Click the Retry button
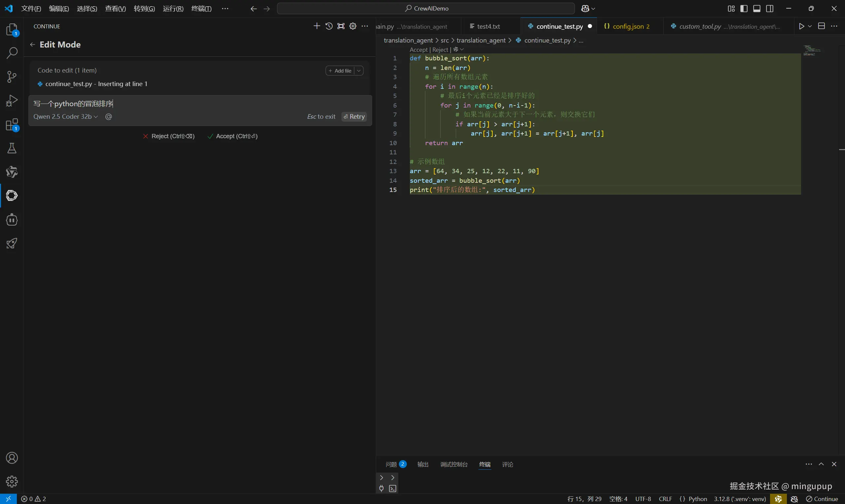The width and height of the screenshot is (845, 504). (x=354, y=116)
